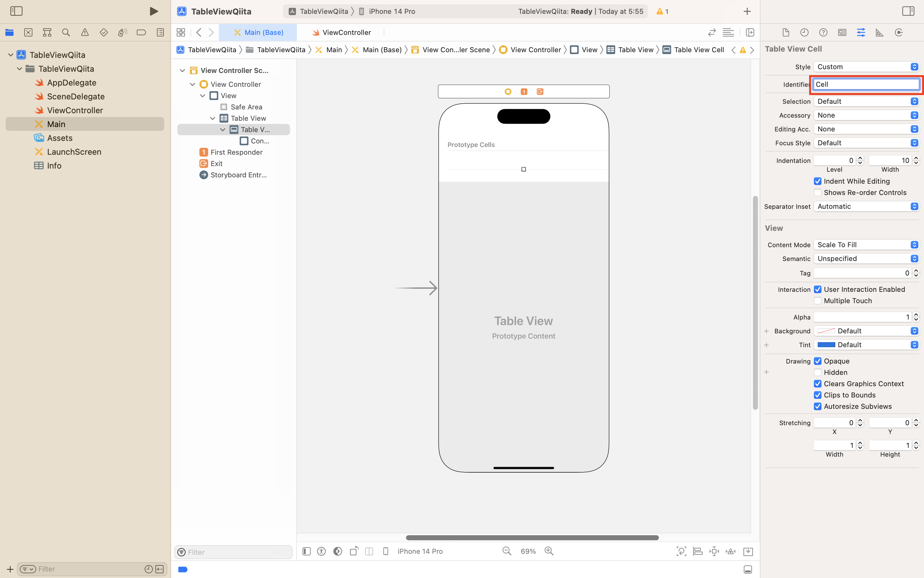Select ViewController file in project navigator
Viewport: 924px width, 578px height.
[75, 110]
